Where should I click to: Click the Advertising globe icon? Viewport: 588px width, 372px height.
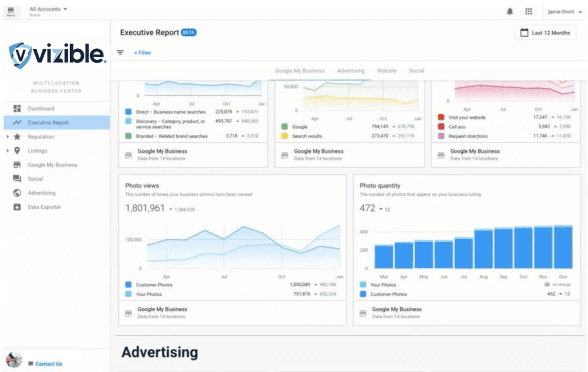tap(17, 193)
